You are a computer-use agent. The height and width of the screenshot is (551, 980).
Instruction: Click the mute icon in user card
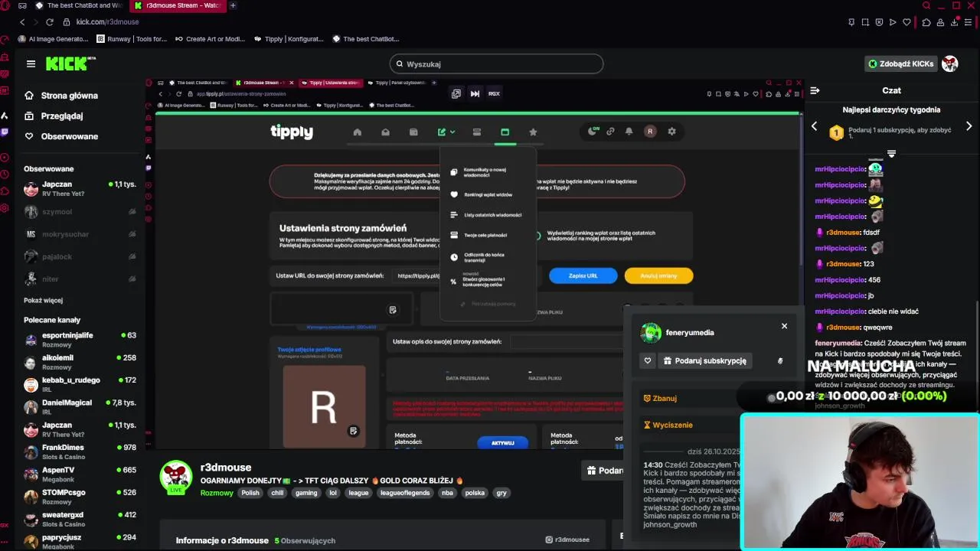[780, 360]
